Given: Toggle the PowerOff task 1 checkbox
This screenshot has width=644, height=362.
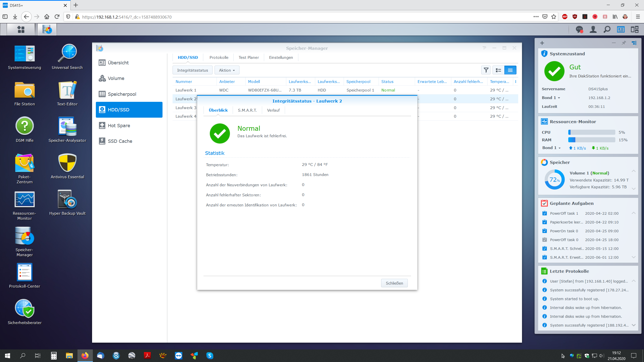Looking at the screenshot, I should (544, 213).
